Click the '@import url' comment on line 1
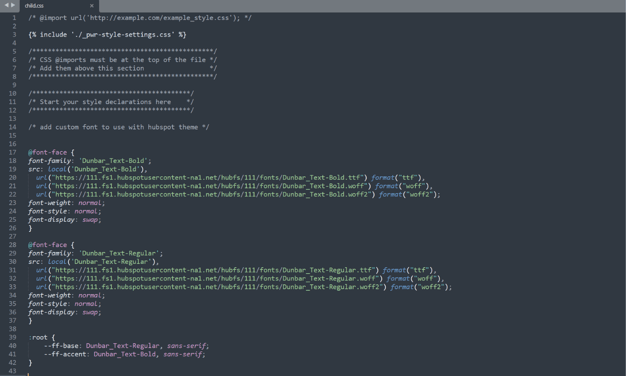 pyautogui.click(x=140, y=18)
